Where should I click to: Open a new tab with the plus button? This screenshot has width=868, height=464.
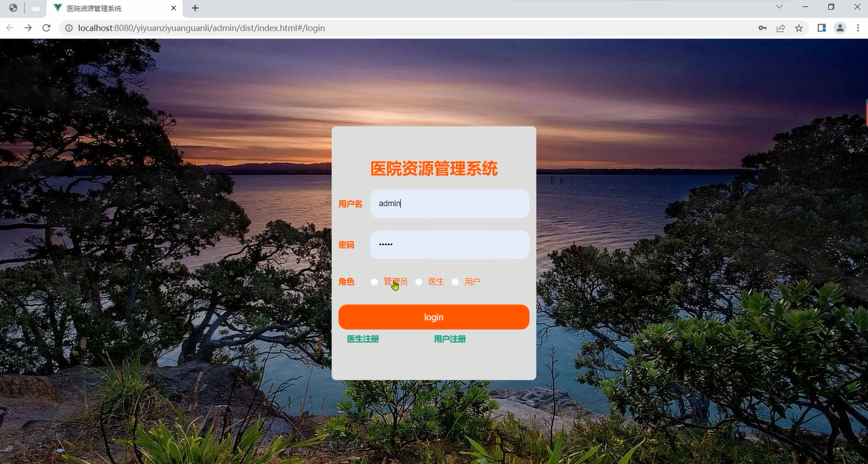195,9
